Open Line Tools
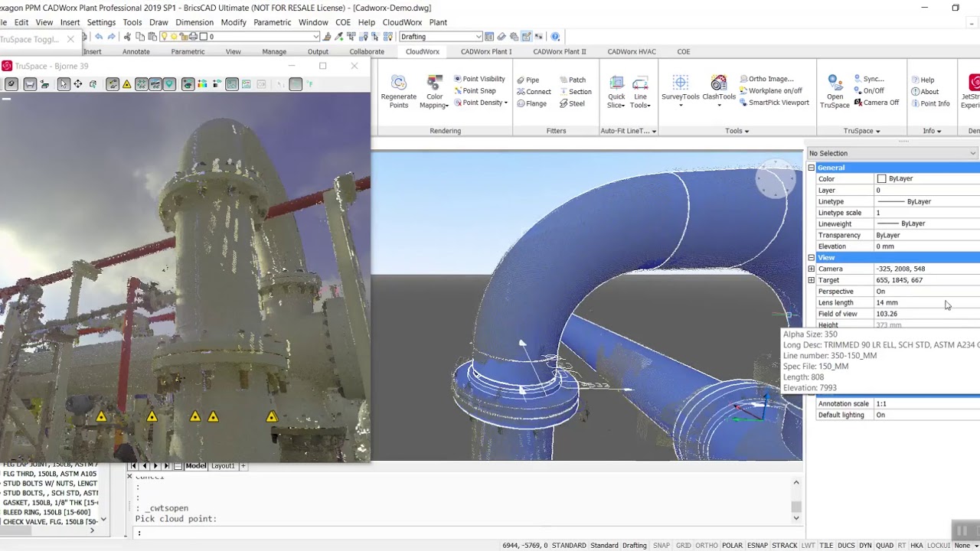The height and width of the screenshot is (551, 980). click(640, 92)
